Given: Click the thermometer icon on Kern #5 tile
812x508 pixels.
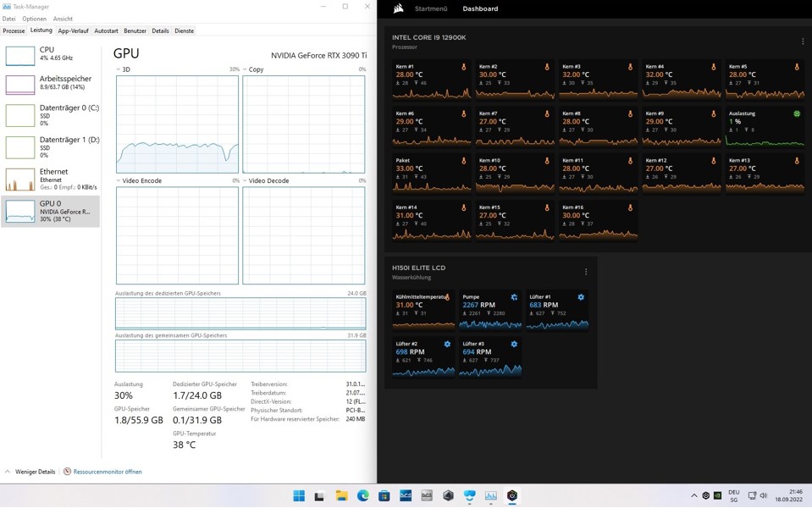Looking at the screenshot, I should [x=797, y=67].
